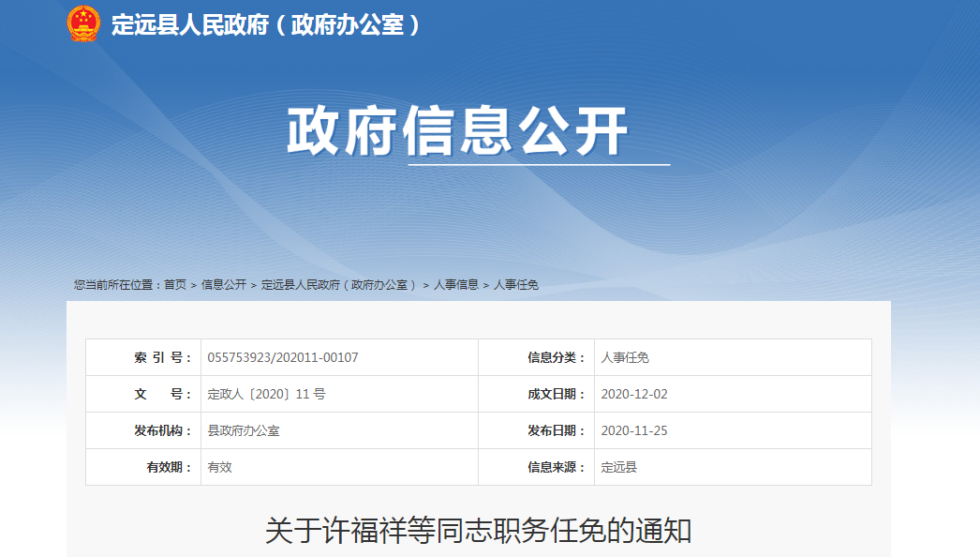Click article title 关于许福祥等同志职务任免的通知
Image resolution: width=980 pixels, height=557 pixels.
tap(479, 531)
